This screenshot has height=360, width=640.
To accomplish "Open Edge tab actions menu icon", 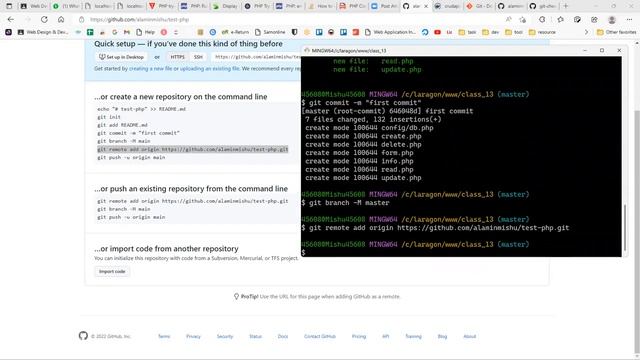I will [x=9, y=6].
